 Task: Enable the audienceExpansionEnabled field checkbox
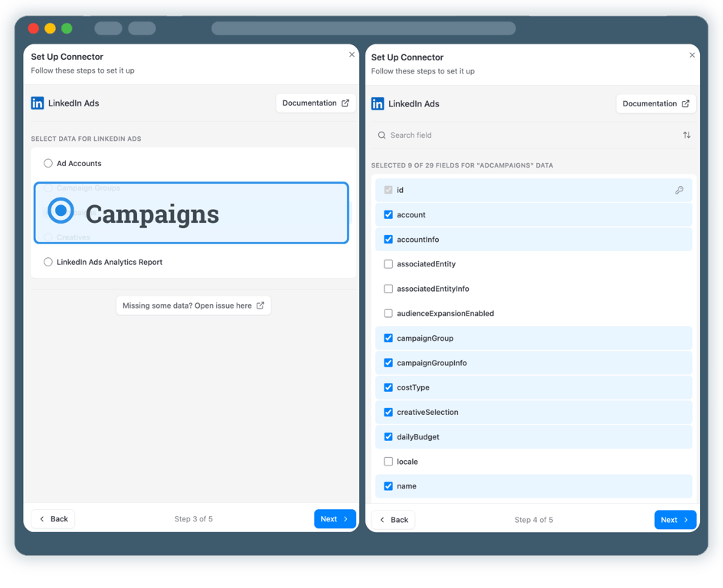pos(388,313)
